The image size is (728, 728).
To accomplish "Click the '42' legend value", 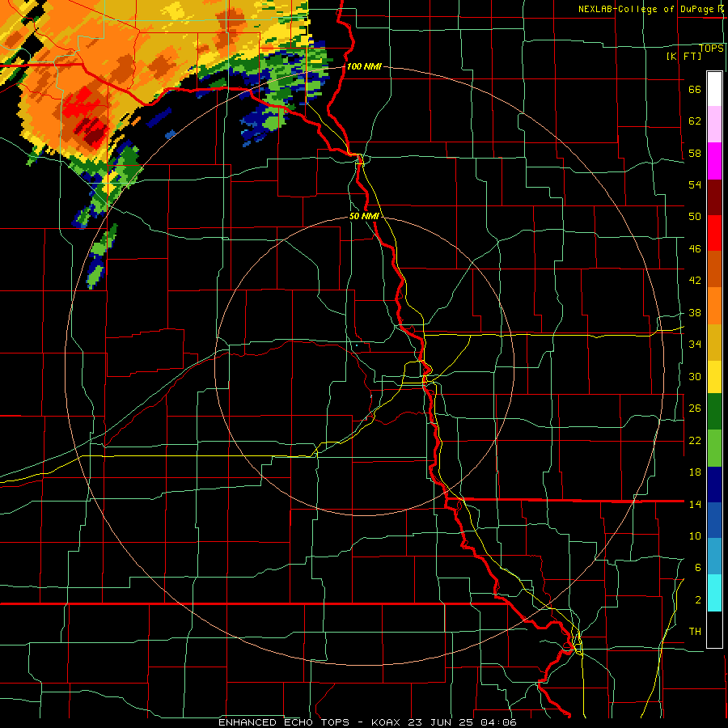I will 695,280.
